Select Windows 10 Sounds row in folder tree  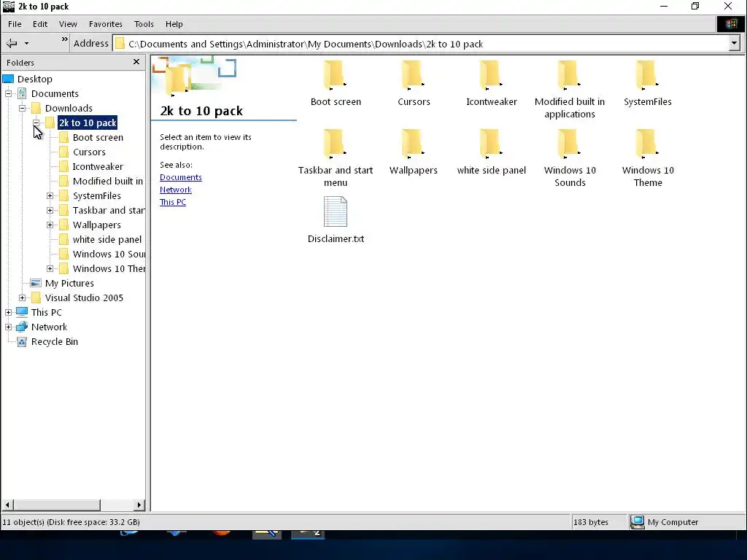(x=109, y=254)
